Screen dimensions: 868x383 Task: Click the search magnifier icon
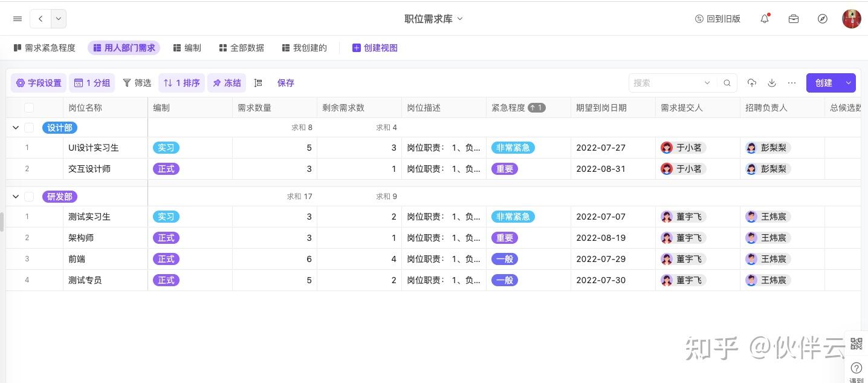727,83
